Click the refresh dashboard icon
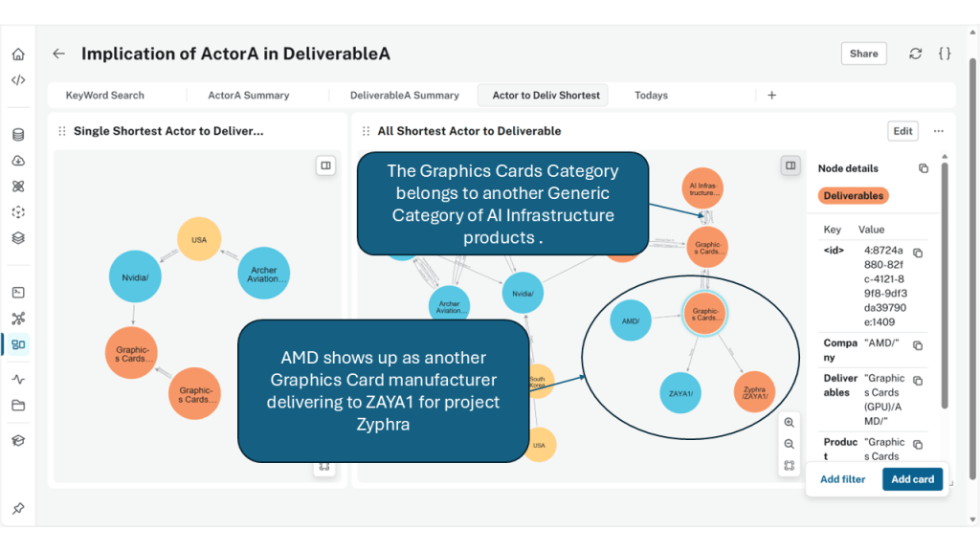 [916, 54]
